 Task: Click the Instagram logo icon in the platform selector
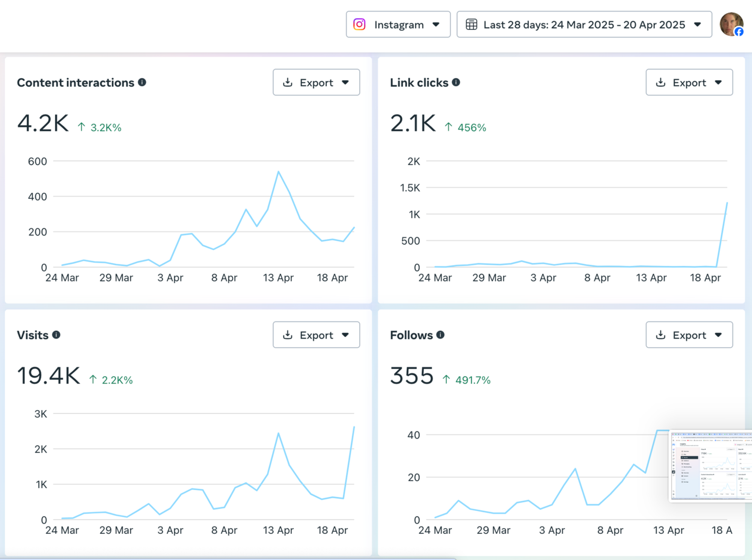[x=359, y=24]
